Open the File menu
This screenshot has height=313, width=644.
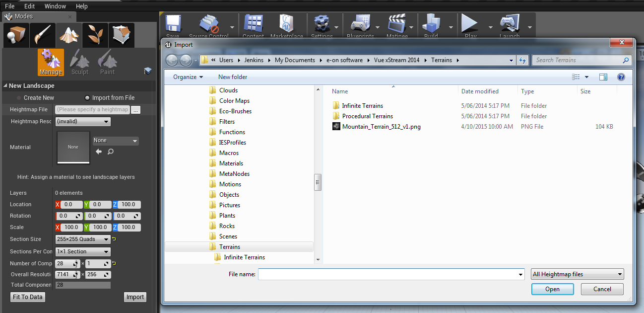9,6
